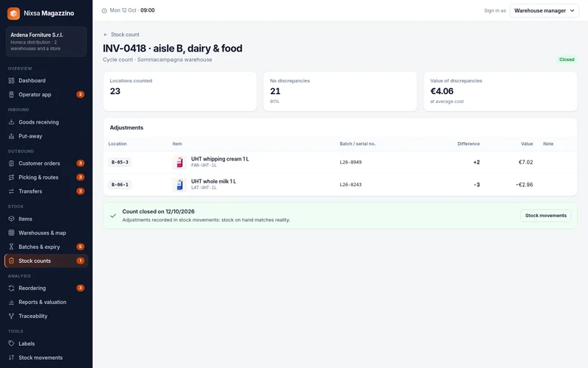Image resolution: width=588 pixels, height=368 pixels.
Task: Navigate to Transfers
Action: point(46,191)
